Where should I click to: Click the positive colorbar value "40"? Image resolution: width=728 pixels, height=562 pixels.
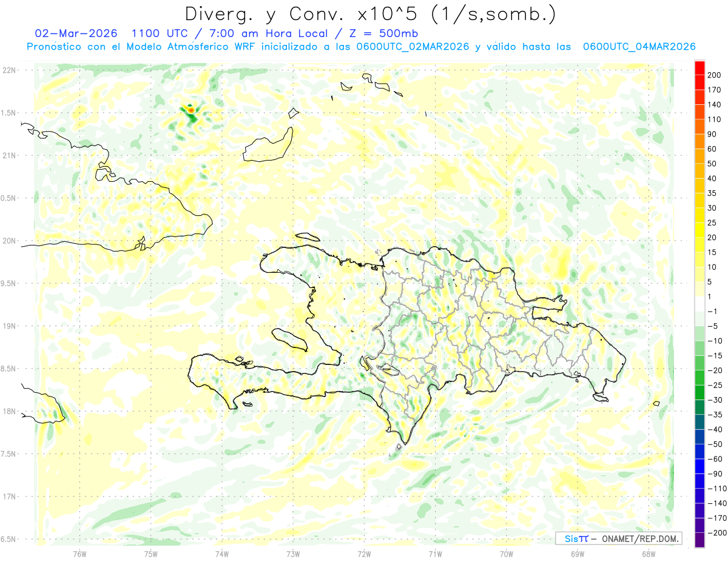point(712,179)
